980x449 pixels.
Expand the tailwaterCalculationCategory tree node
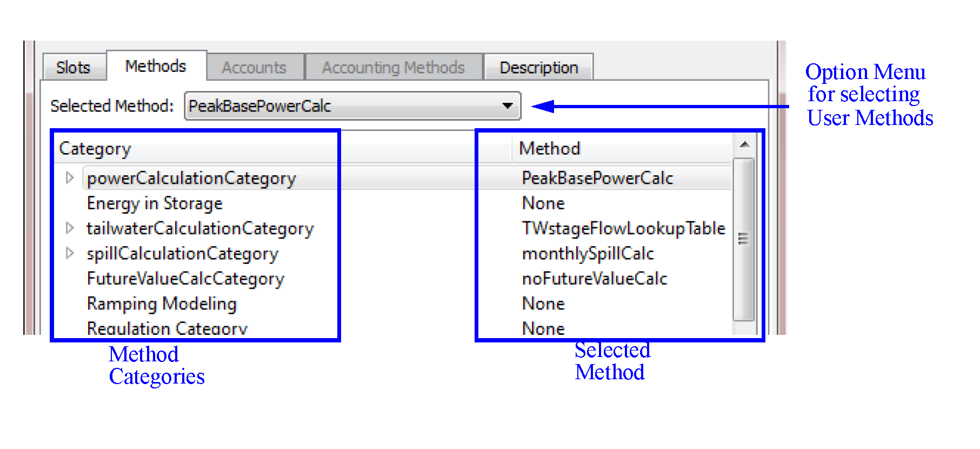(69, 228)
